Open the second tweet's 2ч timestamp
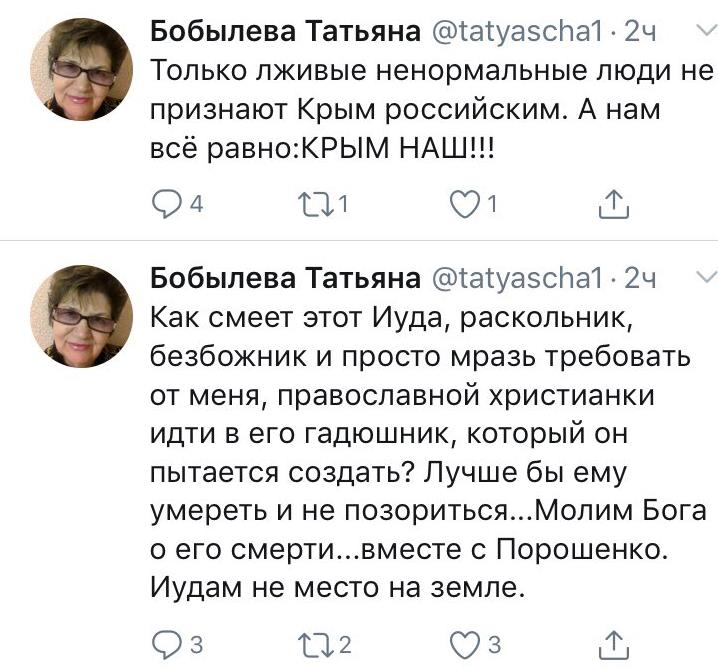The width and height of the screenshot is (718, 669). coord(639,276)
